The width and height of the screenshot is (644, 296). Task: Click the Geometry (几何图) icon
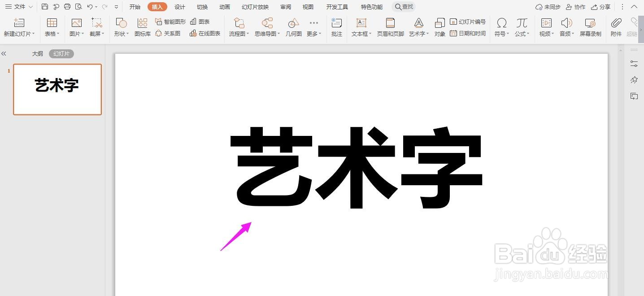click(294, 23)
